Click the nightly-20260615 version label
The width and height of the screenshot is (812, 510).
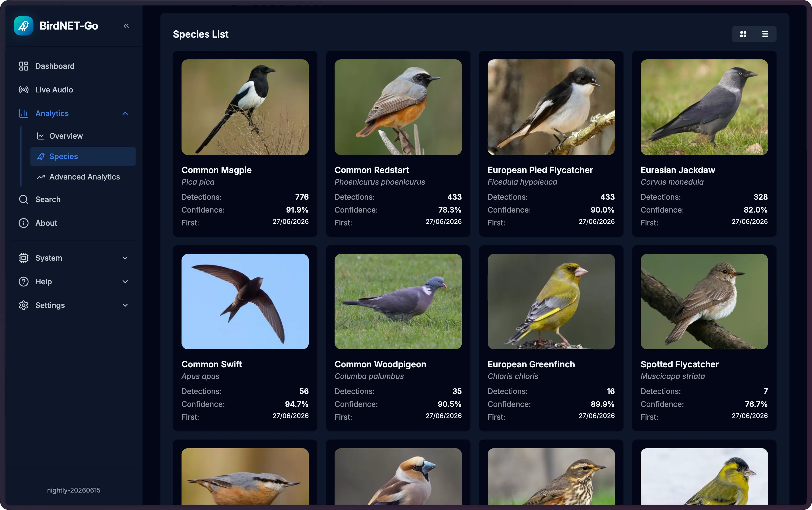[74, 490]
